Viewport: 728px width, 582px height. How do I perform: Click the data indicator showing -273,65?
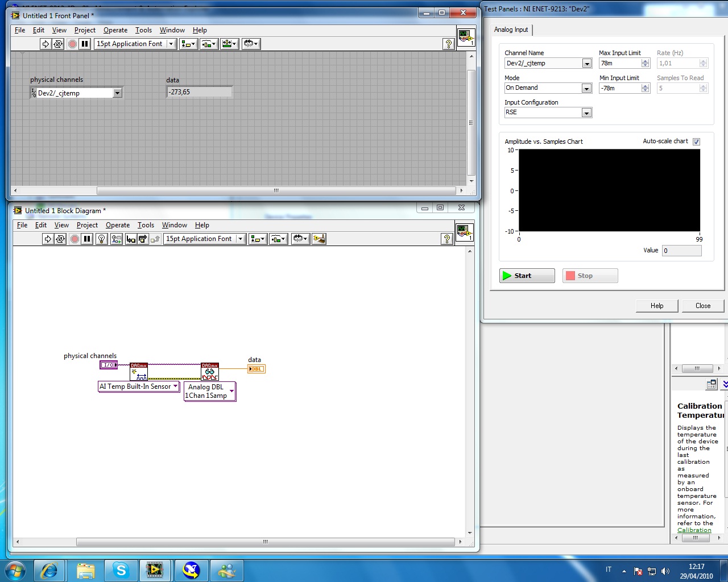point(200,92)
